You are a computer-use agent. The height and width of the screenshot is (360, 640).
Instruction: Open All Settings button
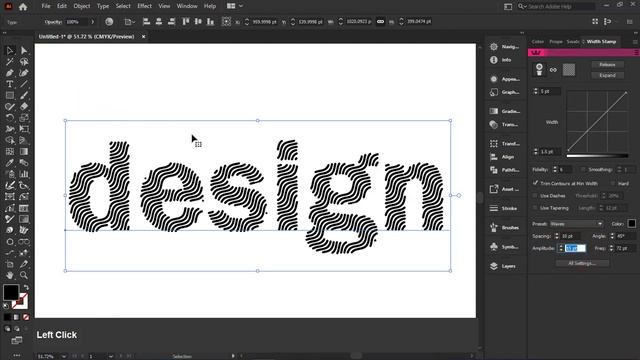[x=582, y=264]
